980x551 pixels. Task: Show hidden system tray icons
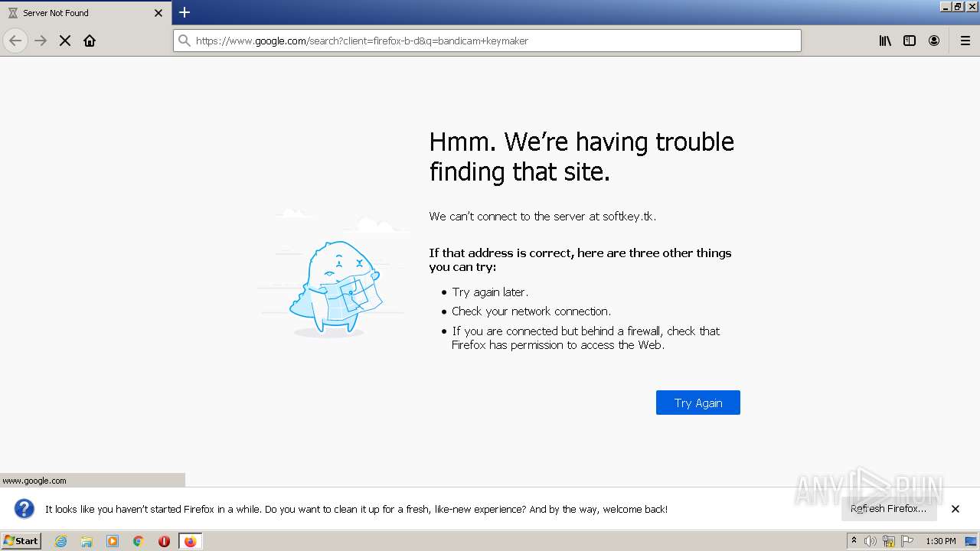click(x=854, y=541)
